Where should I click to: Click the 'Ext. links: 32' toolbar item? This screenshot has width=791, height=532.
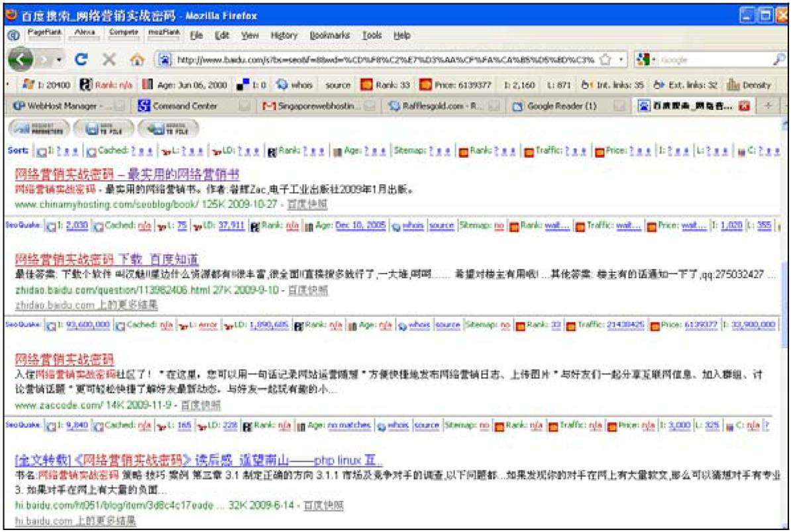click(x=685, y=85)
